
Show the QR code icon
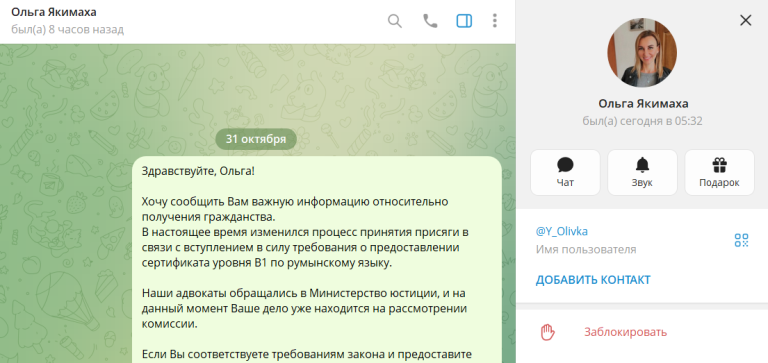(x=742, y=240)
